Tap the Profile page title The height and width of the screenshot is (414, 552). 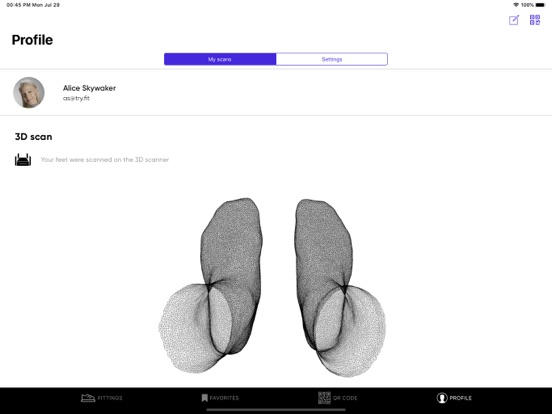point(32,40)
